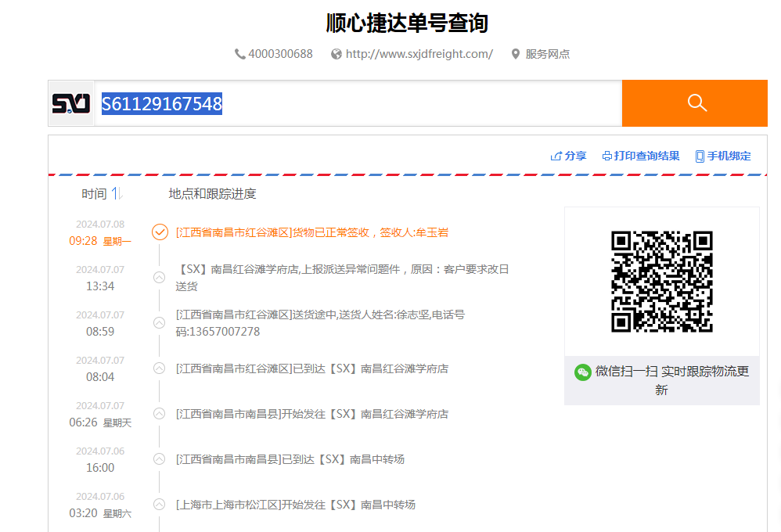Click the 微信扫一扫 实时跟踪物流更新 caption

pos(672,380)
